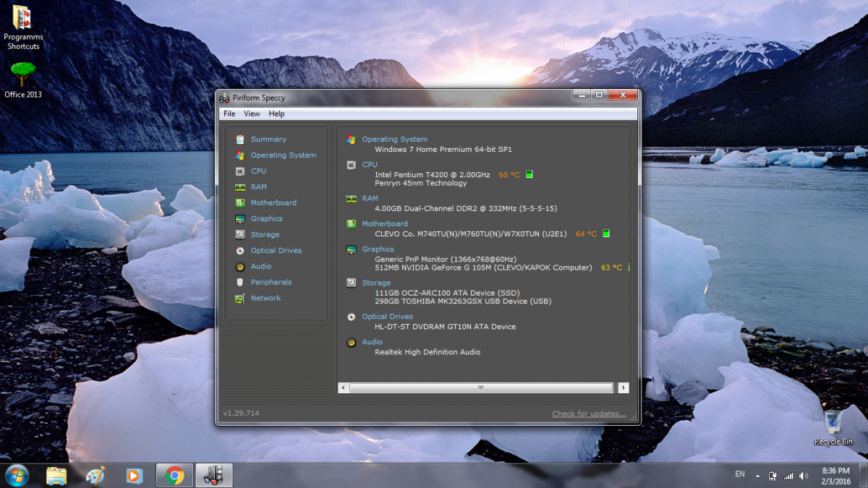Select the Motherboard icon in the sidebar

pyautogui.click(x=239, y=203)
